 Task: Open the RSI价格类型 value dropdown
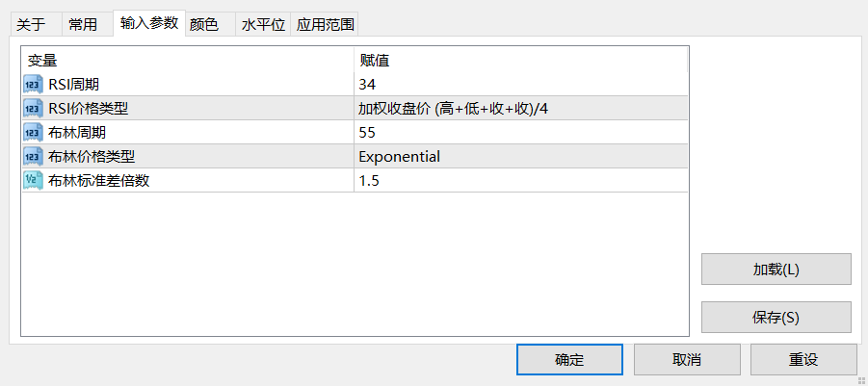point(521,109)
